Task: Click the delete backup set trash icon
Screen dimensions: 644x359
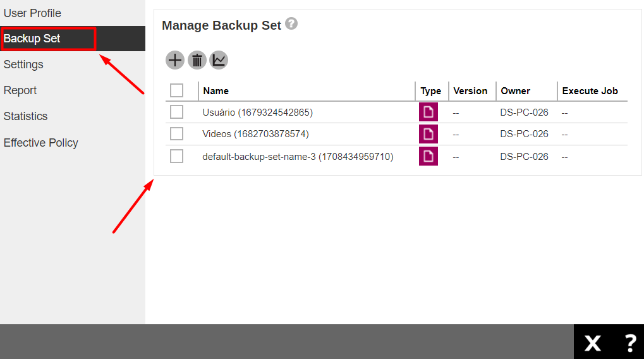Action: click(x=197, y=61)
